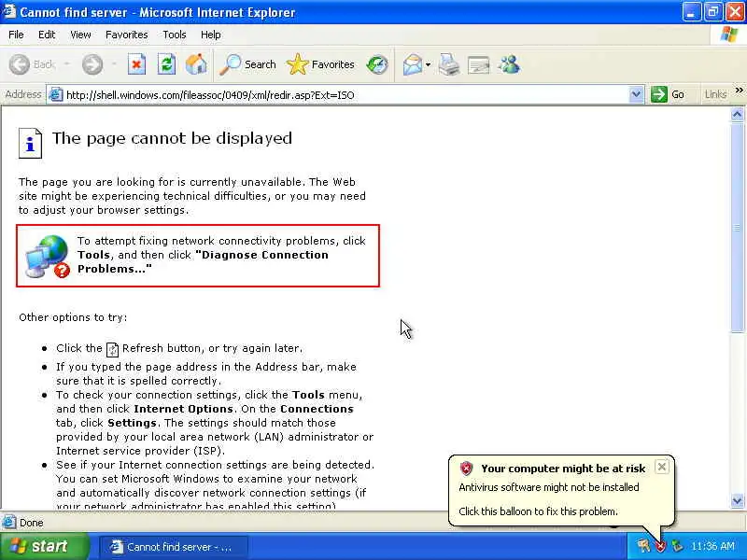Click inside the address URL field
Viewport: 747px width, 560px height.
coord(345,95)
